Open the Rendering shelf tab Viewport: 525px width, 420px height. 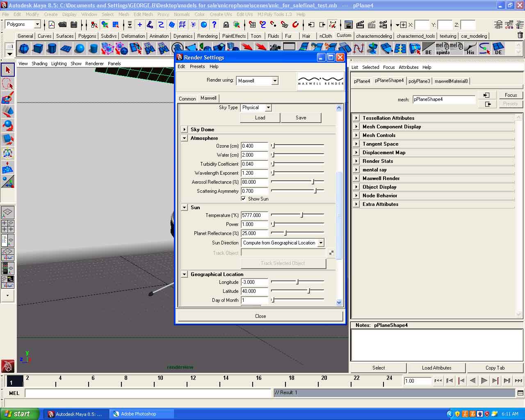(208, 36)
